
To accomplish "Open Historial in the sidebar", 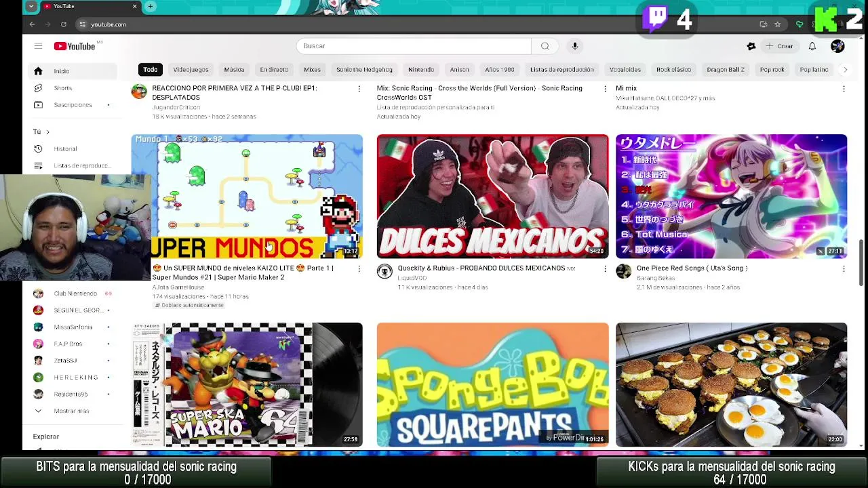I will [73, 149].
